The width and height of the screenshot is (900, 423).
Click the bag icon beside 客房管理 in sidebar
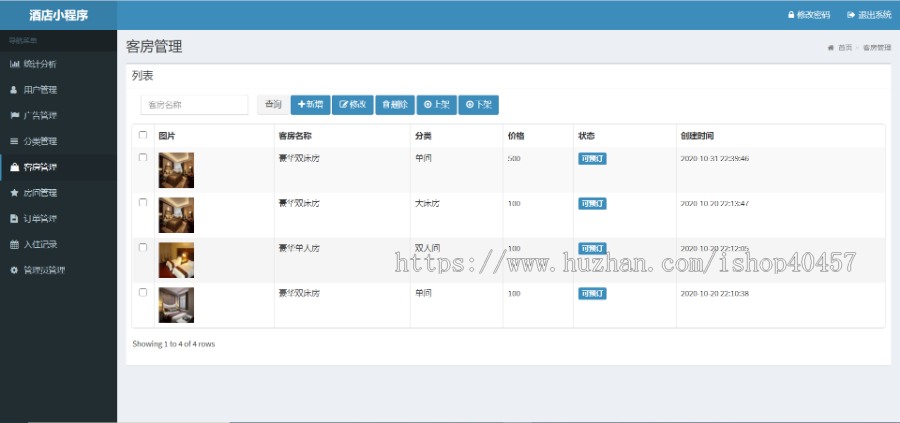(x=14, y=167)
